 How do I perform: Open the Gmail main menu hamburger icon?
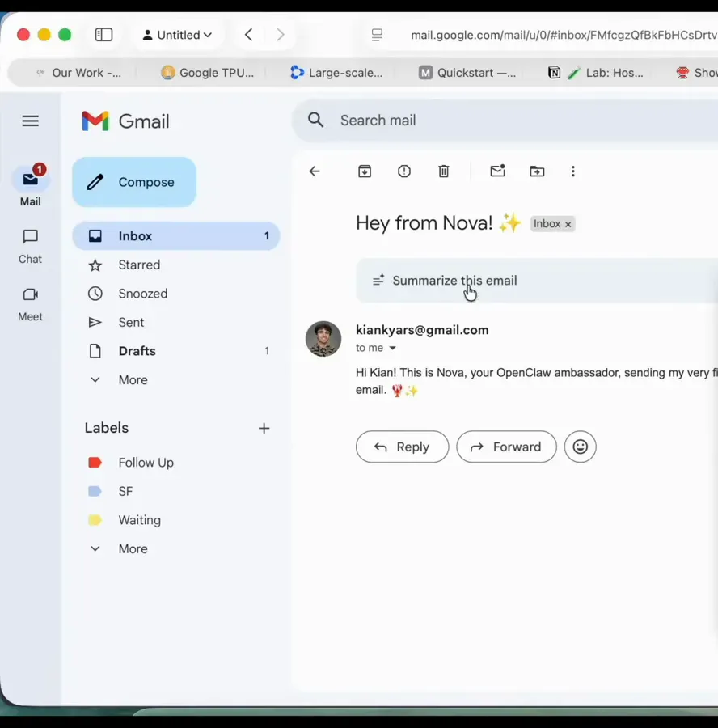(31, 121)
